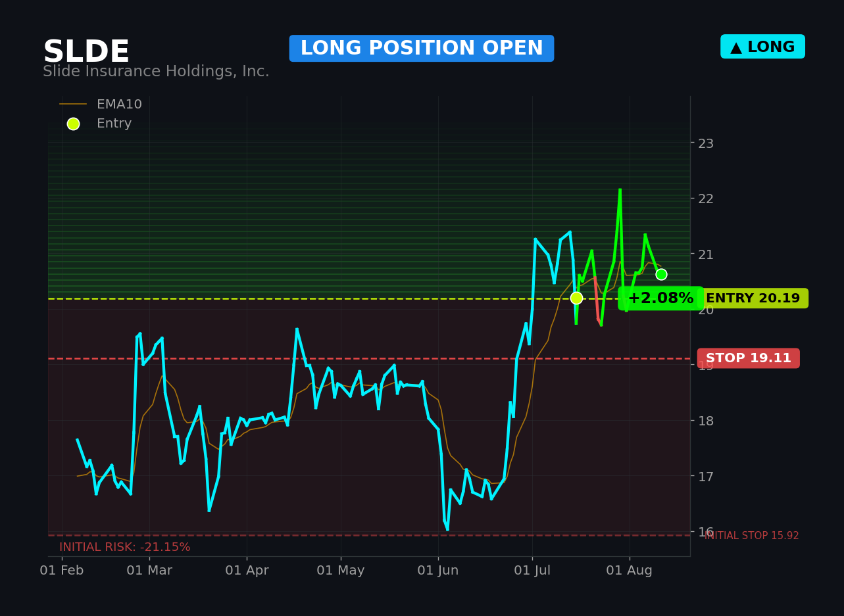
Task: Click the +2.08% gain label
Action: click(660, 298)
